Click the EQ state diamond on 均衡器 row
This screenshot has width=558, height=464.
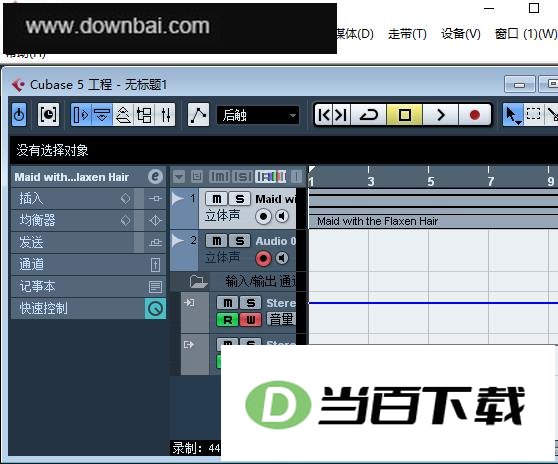125,221
